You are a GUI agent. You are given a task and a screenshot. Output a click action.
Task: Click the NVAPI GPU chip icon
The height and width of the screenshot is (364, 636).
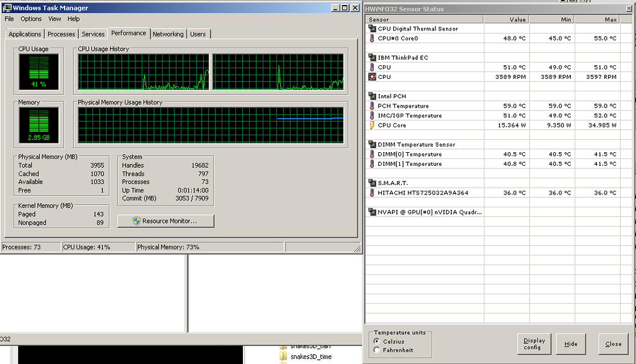tap(372, 211)
